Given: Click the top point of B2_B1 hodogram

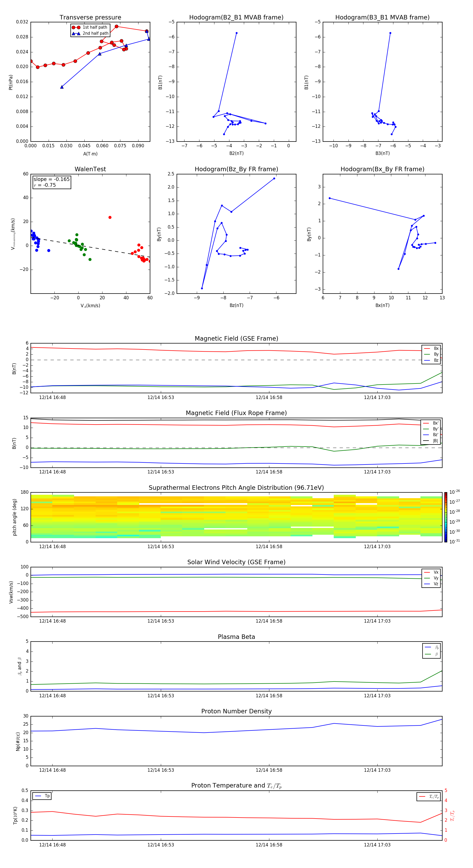Looking at the screenshot, I should click(x=236, y=33).
